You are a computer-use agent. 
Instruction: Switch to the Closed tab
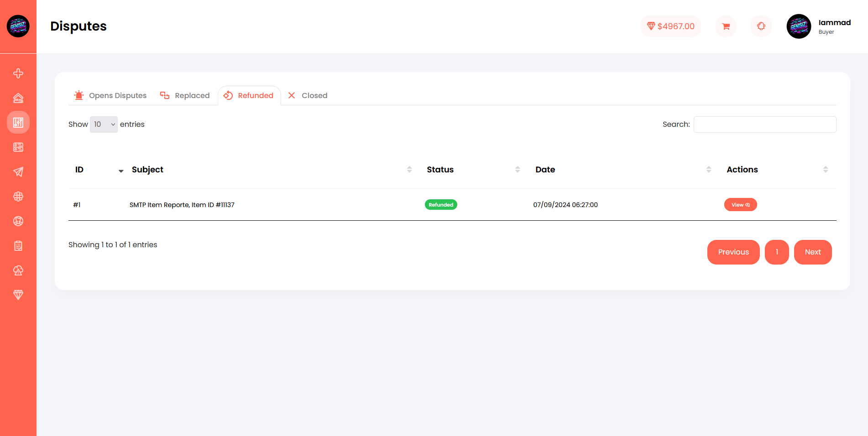(308, 96)
